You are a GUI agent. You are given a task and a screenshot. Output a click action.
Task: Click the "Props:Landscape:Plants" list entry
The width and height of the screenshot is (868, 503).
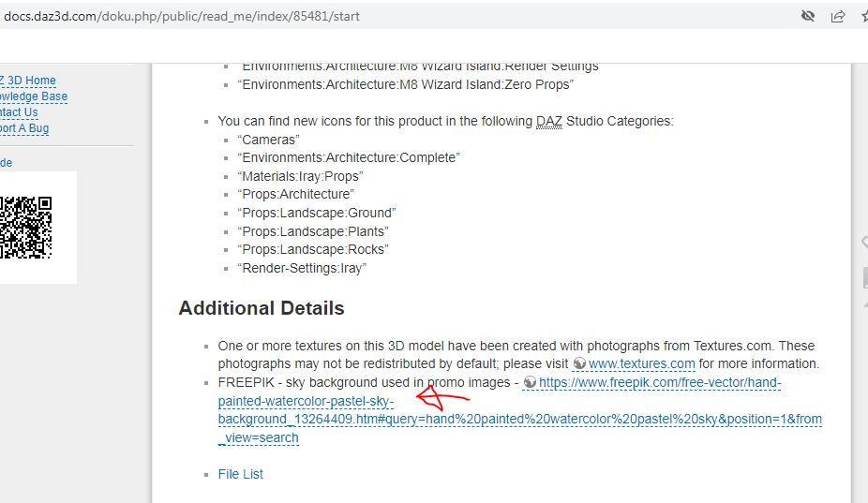pos(313,231)
